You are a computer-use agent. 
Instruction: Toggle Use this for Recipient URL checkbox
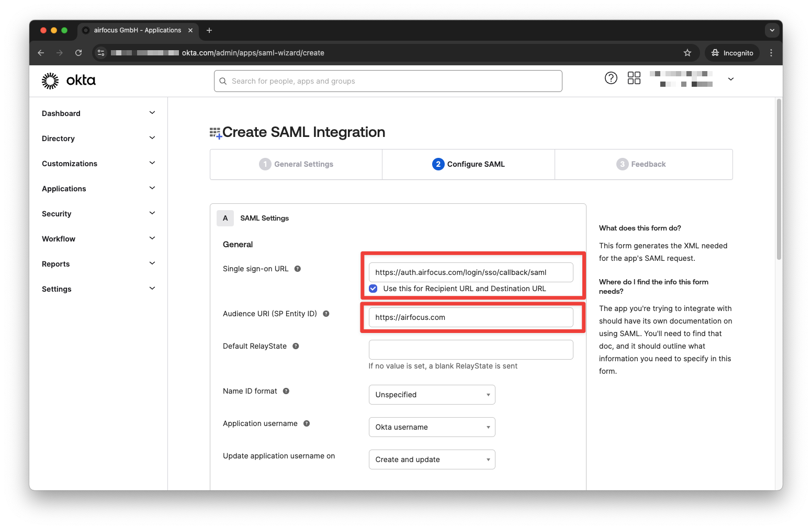(373, 289)
